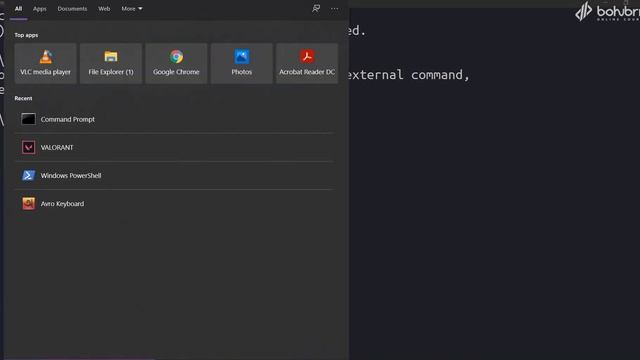Open the Google Chrome tile
640x360 pixels.
tap(176, 63)
